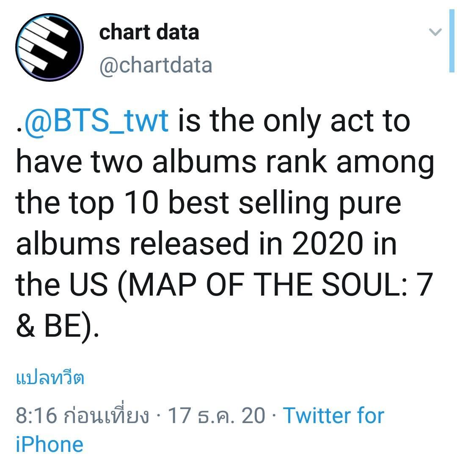Click the chart data display name
Image resolution: width=457 pixels, height=476 pixels.
tap(149, 32)
